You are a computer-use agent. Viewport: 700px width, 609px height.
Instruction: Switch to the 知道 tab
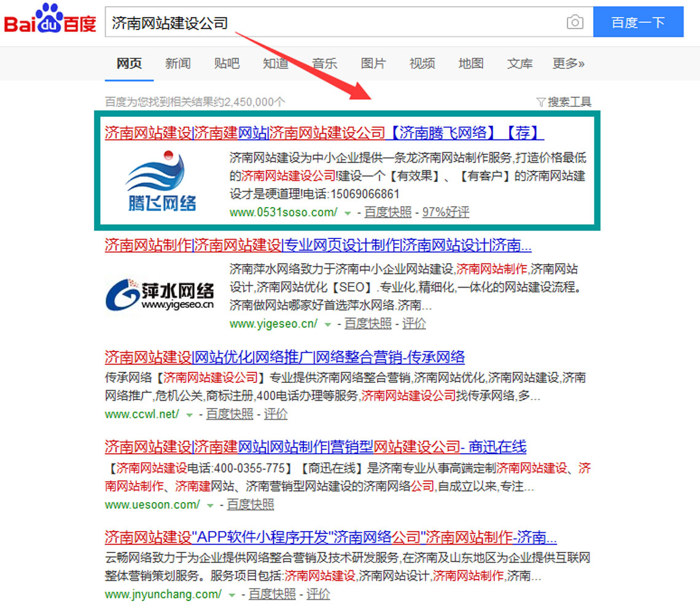click(x=276, y=63)
